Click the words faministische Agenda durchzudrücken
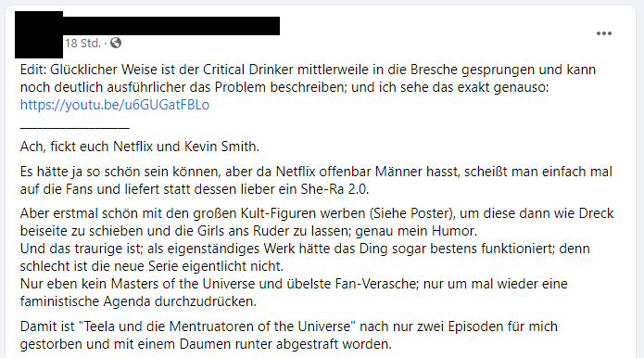 138,301
